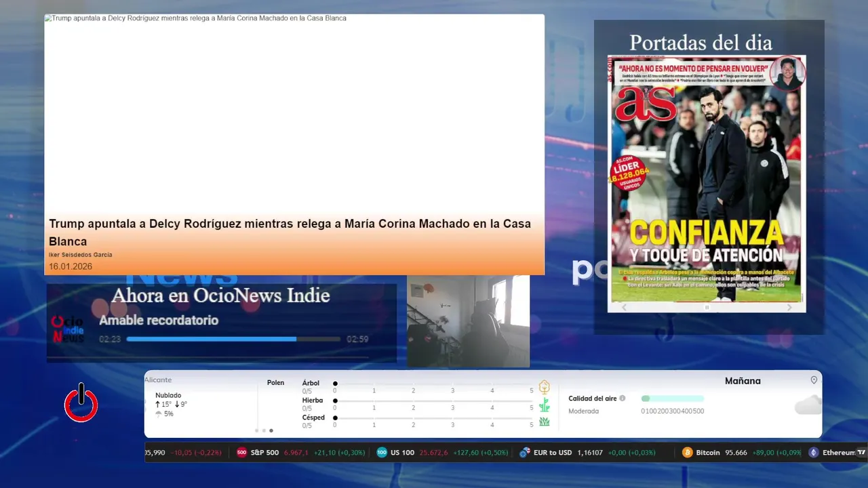Click the EUR to USD rate 1,16107
868x488 pixels.
[x=590, y=452]
